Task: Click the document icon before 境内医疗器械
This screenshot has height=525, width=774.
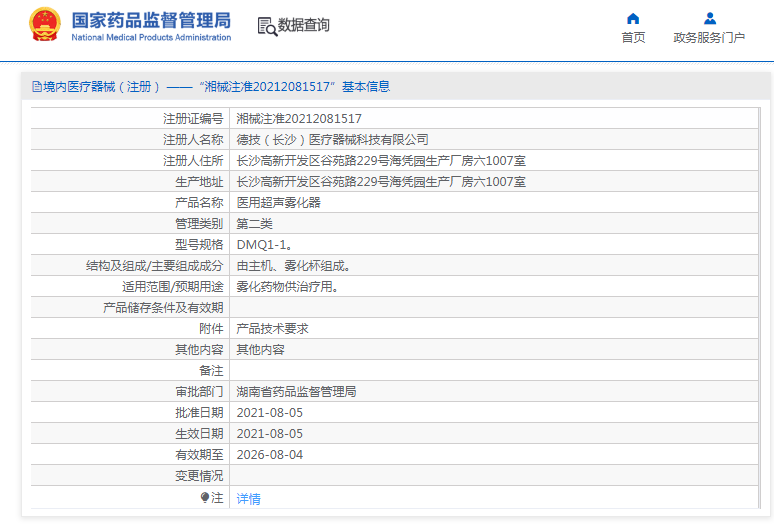Action: pyautogui.click(x=37, y=87)
